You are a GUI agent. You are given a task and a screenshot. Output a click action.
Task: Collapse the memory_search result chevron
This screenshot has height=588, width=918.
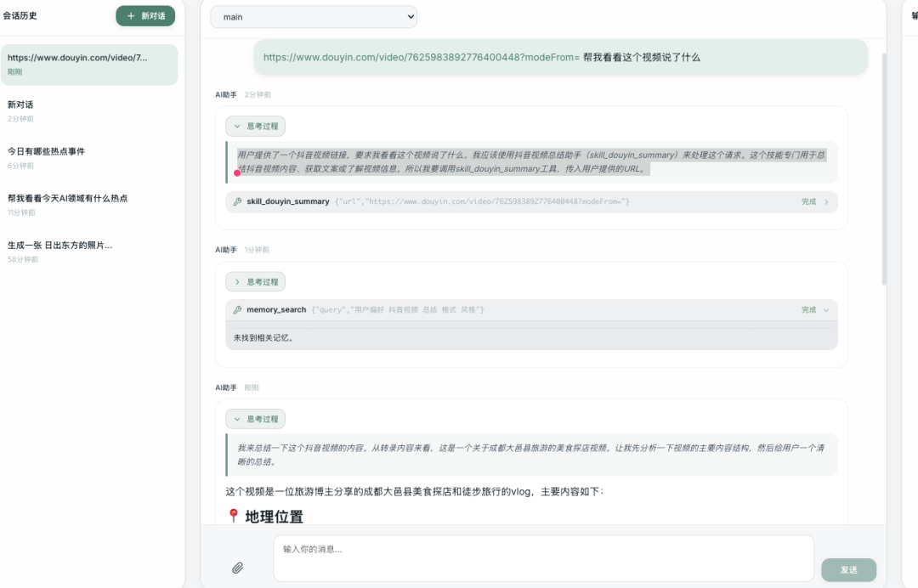[x=826, y=310]
